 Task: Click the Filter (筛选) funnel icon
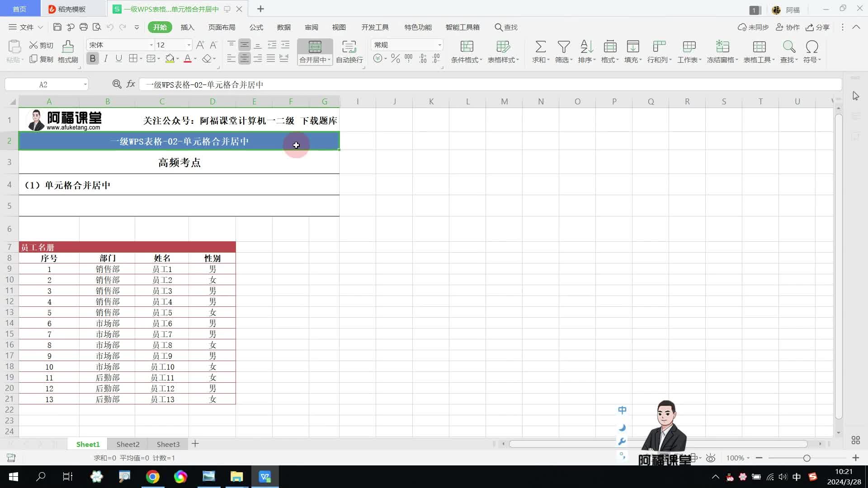(x=563, y=47)
